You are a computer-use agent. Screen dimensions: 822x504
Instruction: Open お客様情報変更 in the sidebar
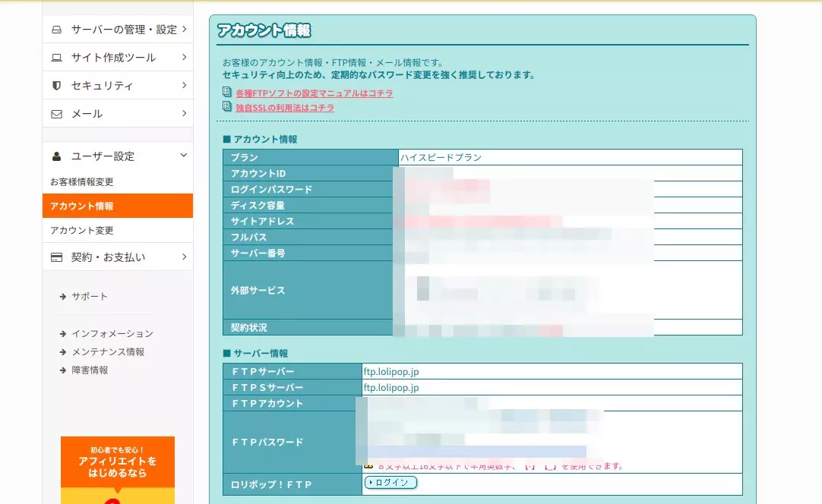coord(82,182)
